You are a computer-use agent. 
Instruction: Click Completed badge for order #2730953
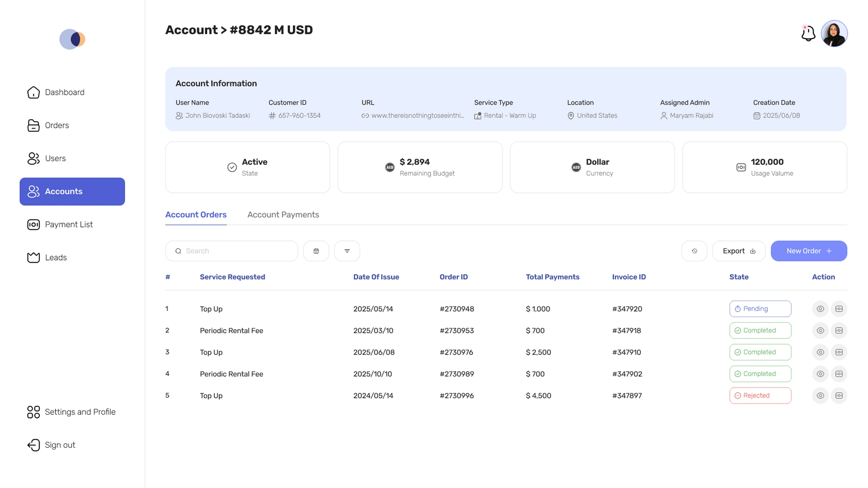coord(760,330)
